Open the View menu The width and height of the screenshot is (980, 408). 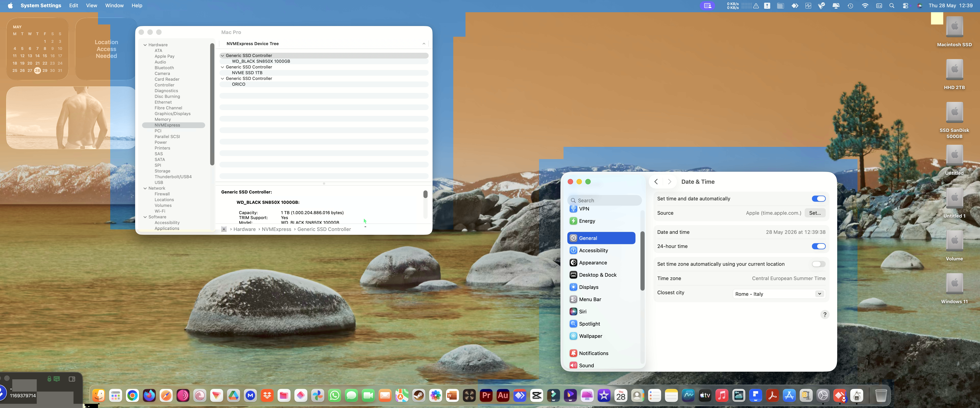pyautogui.click(x=91, y=6)
